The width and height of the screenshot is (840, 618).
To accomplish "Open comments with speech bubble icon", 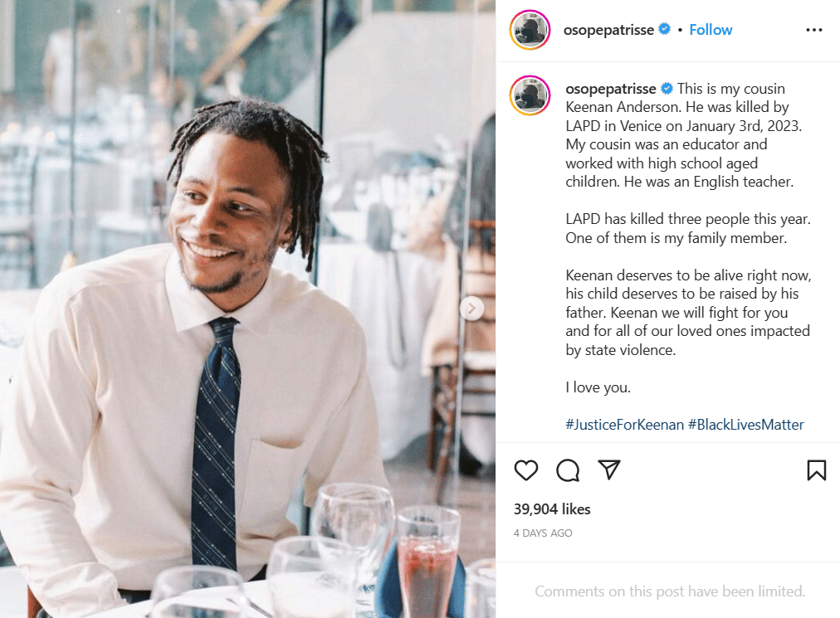I will 567,470.
